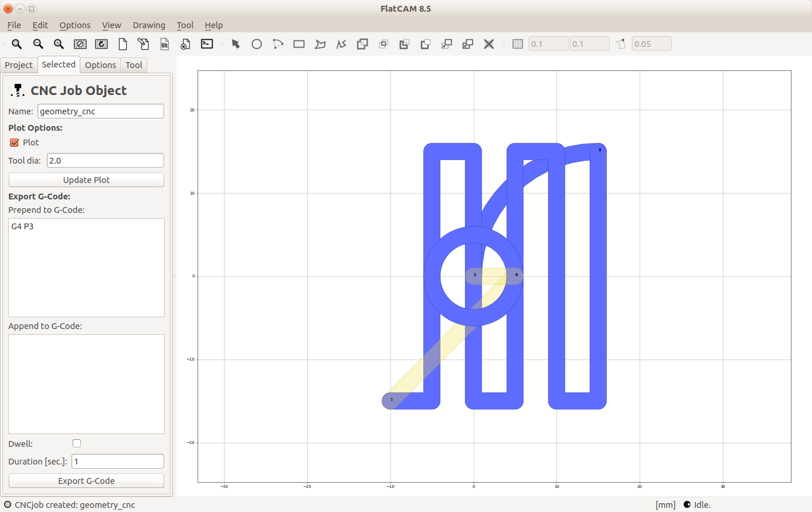Click the grid Y snap value field

589,44
